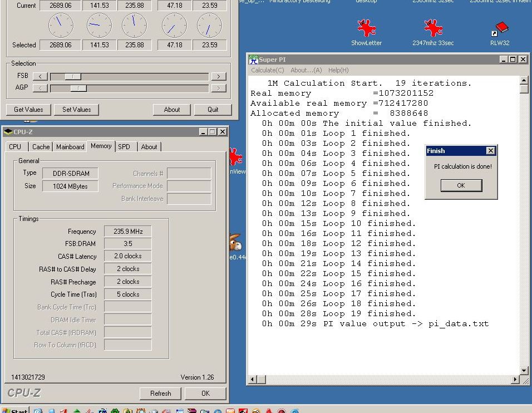This screenshot has height=413, width=532.
Task: Close the CPU-Z window
Action: click(222, 132)
